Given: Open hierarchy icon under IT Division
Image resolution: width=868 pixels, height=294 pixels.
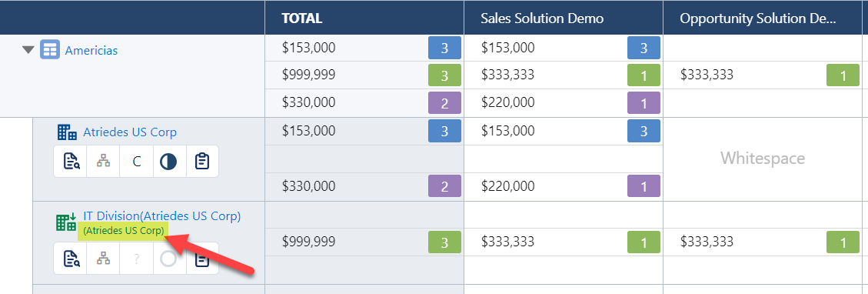Looking at the screenshot, I should pyautogui.click(x=104, y=259).
